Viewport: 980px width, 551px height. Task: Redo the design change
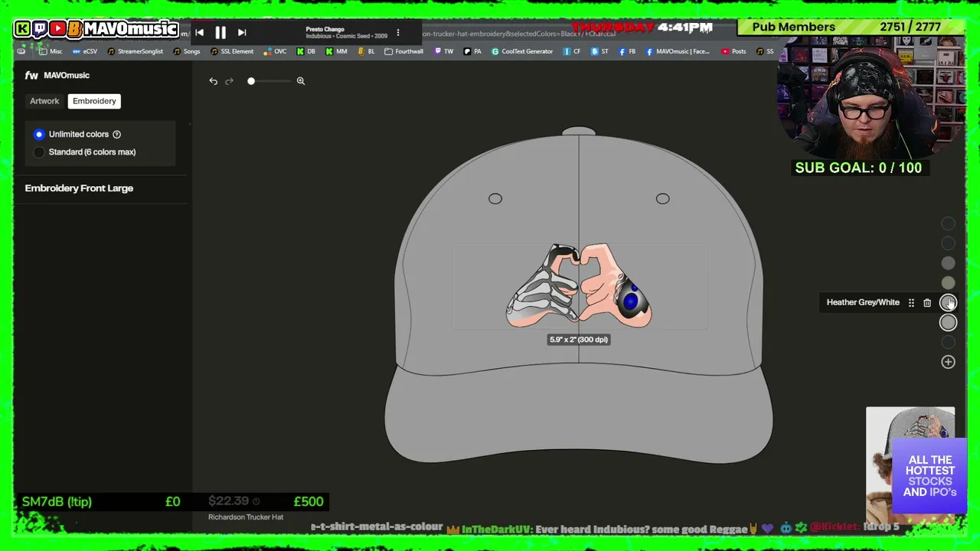229,81
